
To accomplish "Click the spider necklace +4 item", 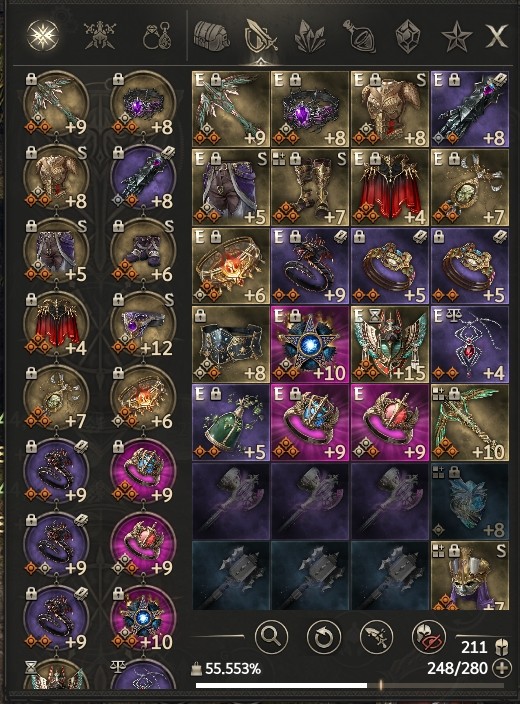I will (470, 344).
